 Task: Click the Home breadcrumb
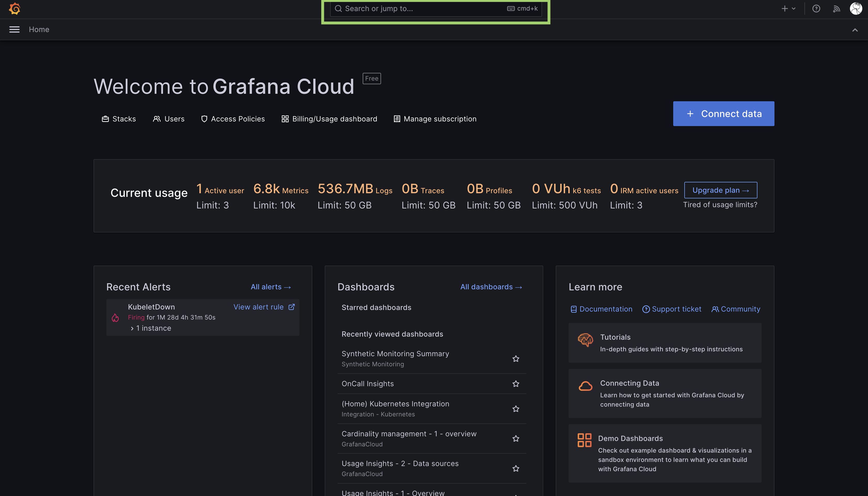tap(39, 30)
